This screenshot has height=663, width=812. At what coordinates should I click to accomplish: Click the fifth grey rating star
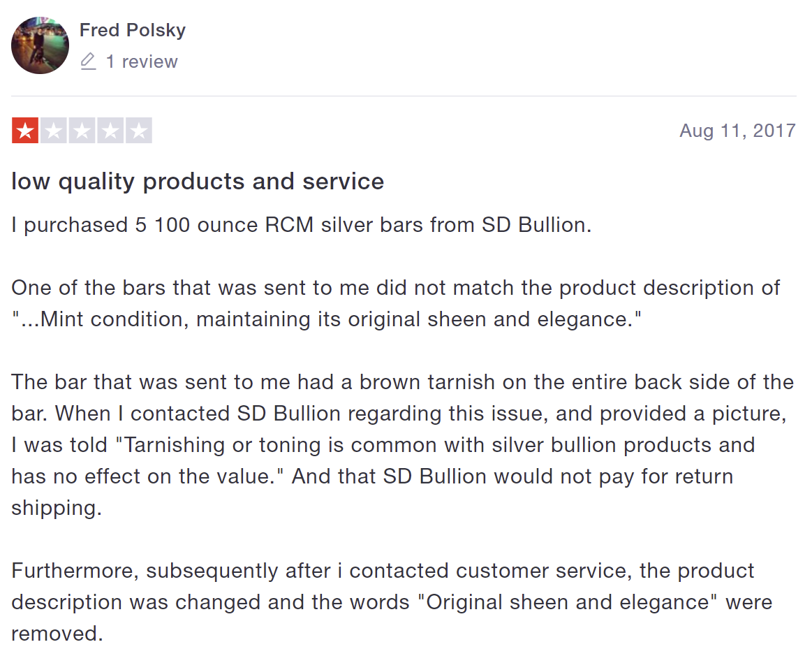tap(139, 131)
